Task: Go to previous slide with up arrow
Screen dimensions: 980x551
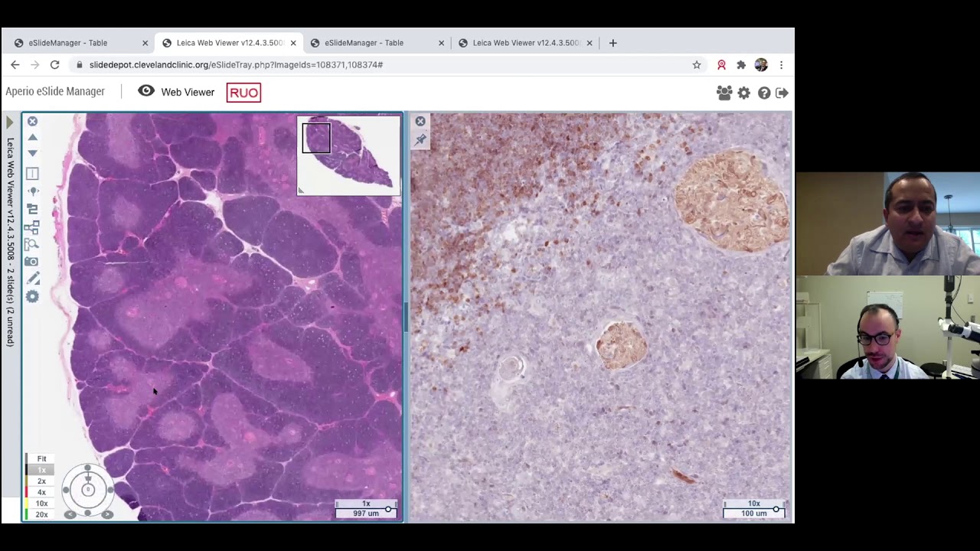Action: [x=32, y=137]
